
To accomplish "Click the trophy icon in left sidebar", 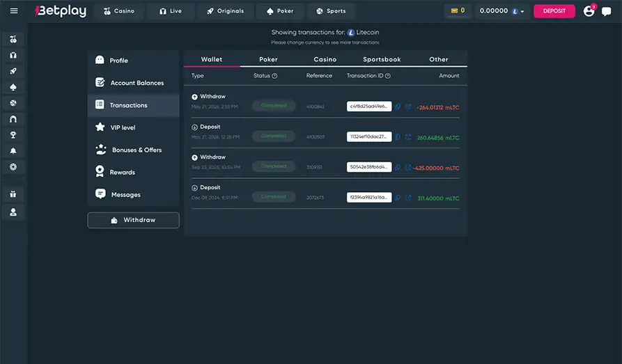I will click(13, 135).
